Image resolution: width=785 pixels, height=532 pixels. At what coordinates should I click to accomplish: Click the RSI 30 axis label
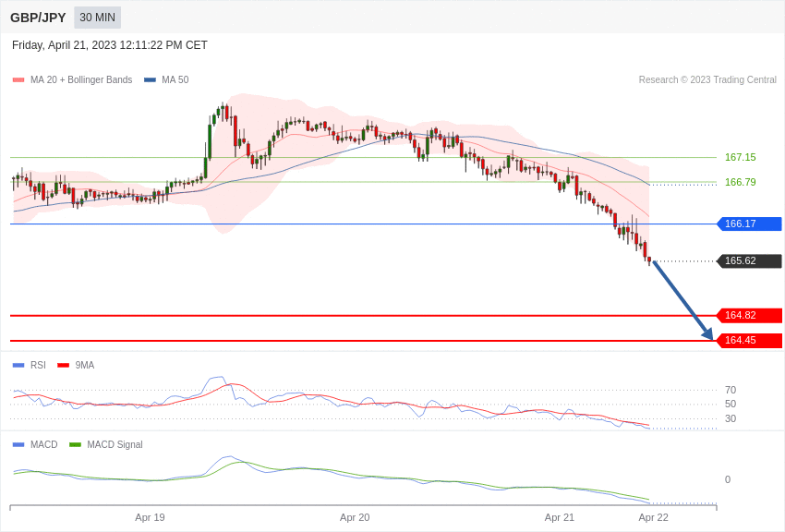[x=731, y=418]
